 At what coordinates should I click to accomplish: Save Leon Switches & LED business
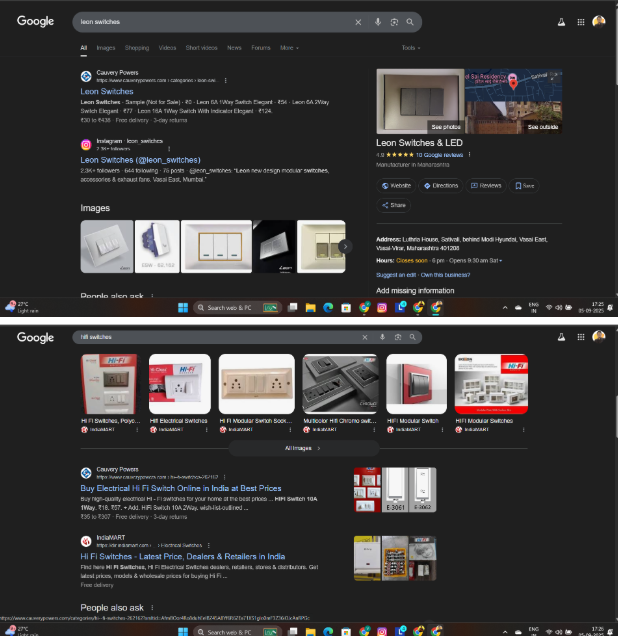(524, 186)
